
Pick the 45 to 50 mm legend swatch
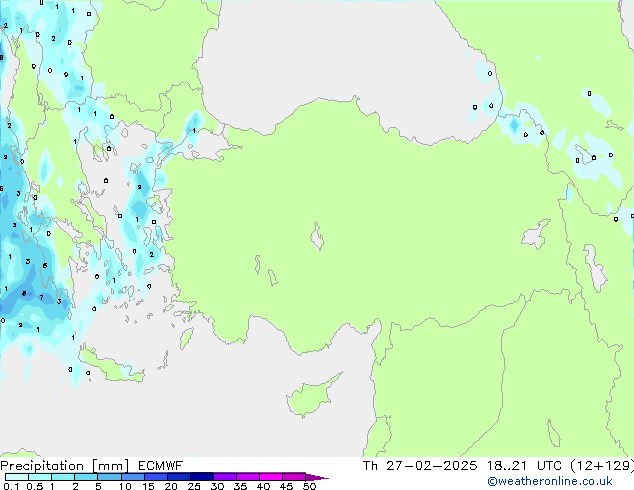click(x=294, y=477)
